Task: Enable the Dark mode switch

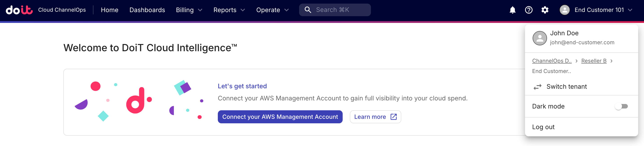Action: tap(621, 106)
